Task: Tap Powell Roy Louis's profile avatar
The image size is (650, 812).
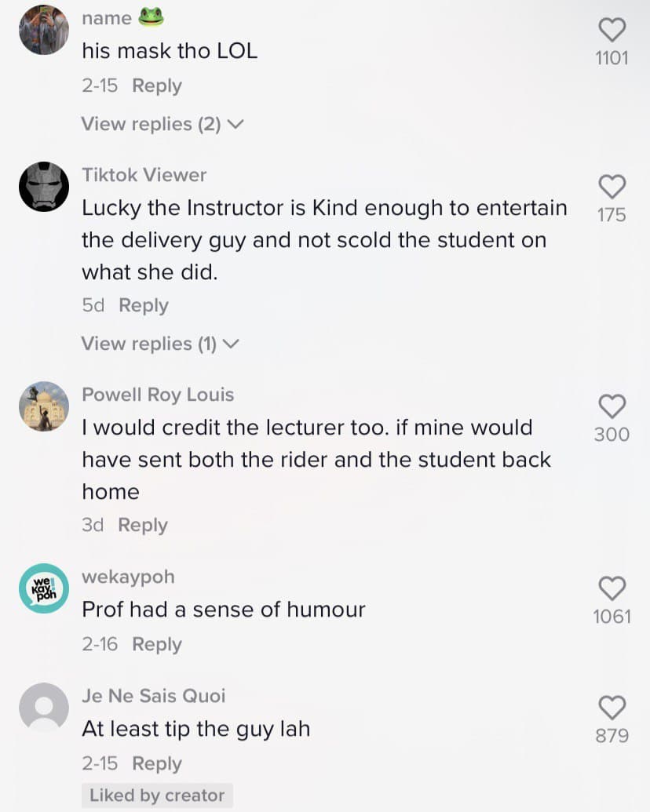Action: (44, 406)
